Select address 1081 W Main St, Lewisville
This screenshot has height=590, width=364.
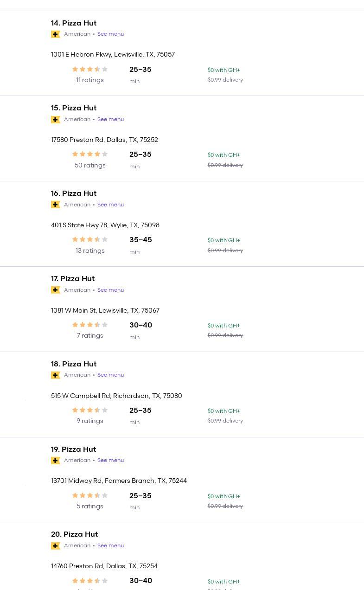[x=105, y=310]
